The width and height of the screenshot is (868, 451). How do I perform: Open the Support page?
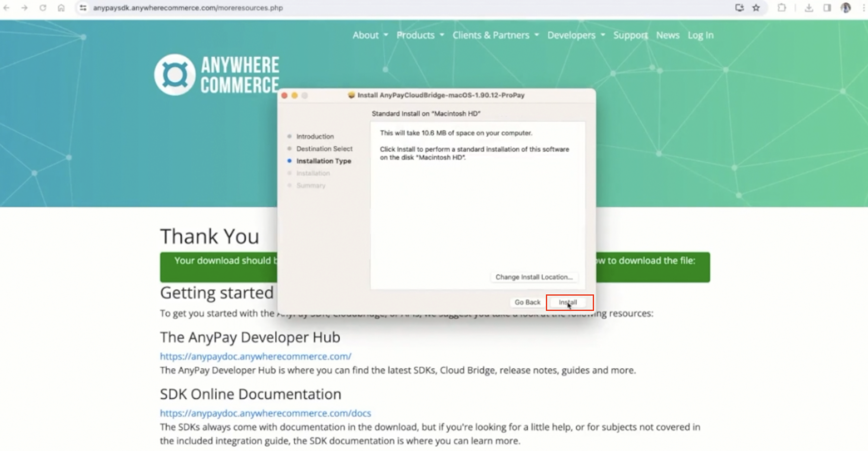tap(630, 35)
